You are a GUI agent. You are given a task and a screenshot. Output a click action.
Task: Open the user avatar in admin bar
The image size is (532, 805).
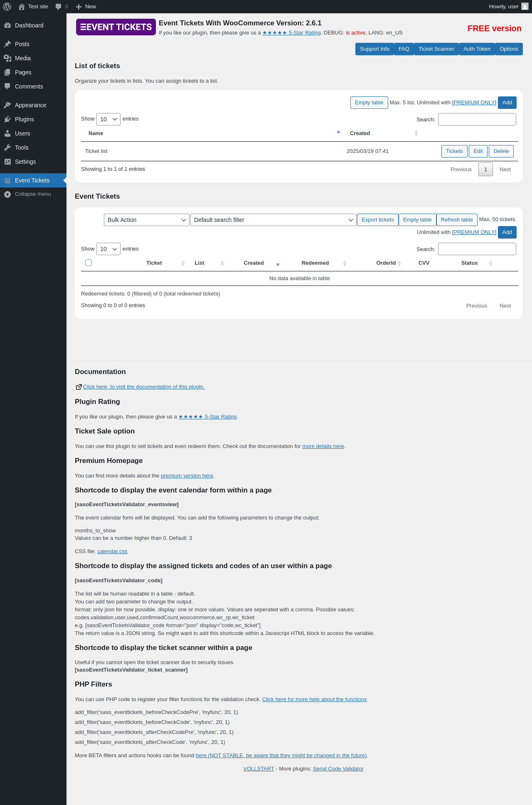525,7
